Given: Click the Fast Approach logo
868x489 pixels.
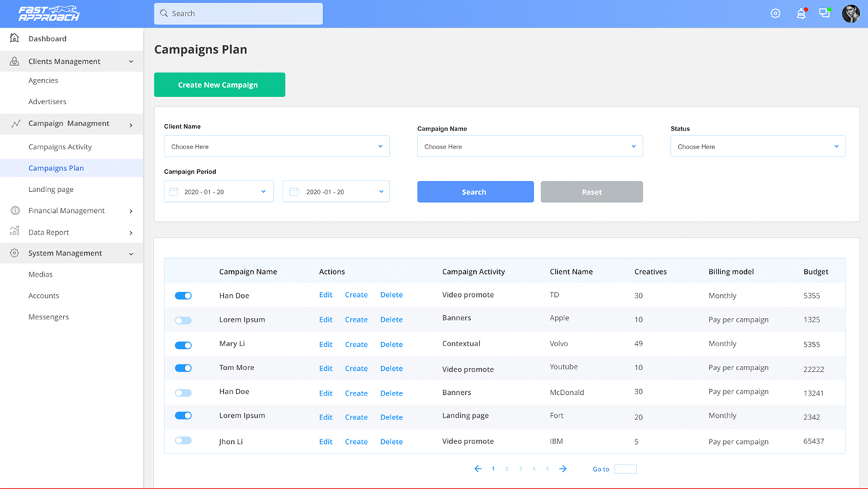Looking at the screenshot, I should pyautogui.click(x=49, y=14).
